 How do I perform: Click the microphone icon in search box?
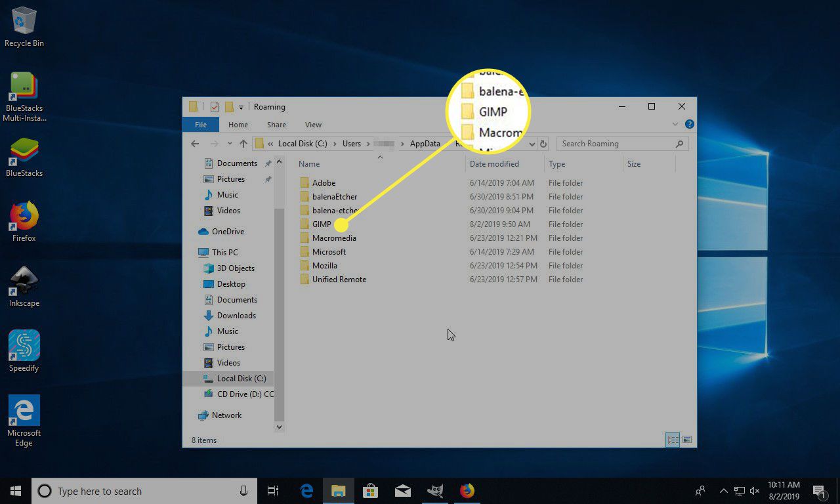coord(243,491)
